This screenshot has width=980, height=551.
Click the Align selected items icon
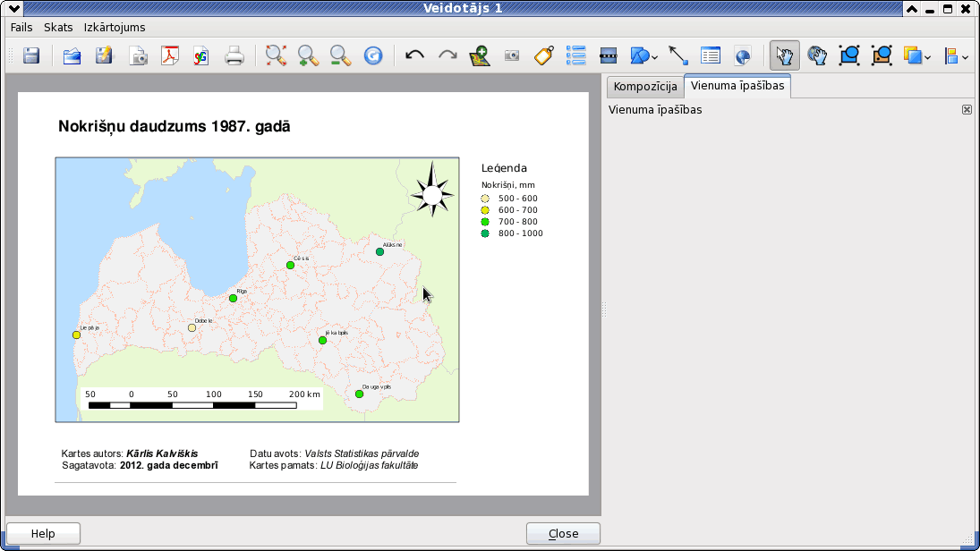951,55
